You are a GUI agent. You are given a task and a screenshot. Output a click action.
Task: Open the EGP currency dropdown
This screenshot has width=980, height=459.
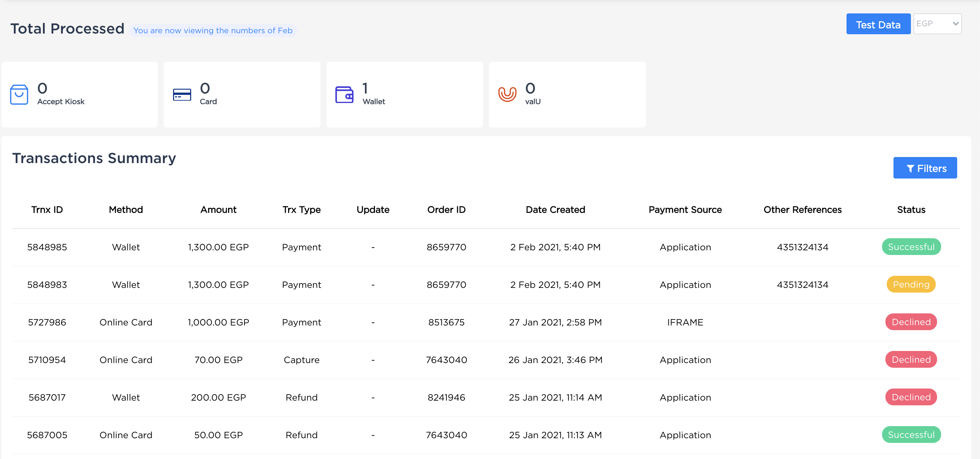[x=937, y=23]
